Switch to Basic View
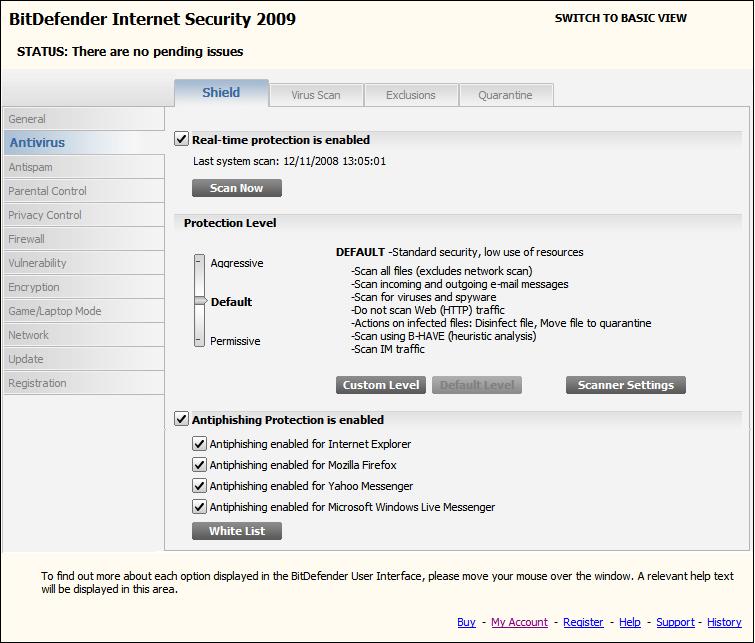The width and height of the screenshot is (755, 643). pyautogui.click(x=621, y=18)
